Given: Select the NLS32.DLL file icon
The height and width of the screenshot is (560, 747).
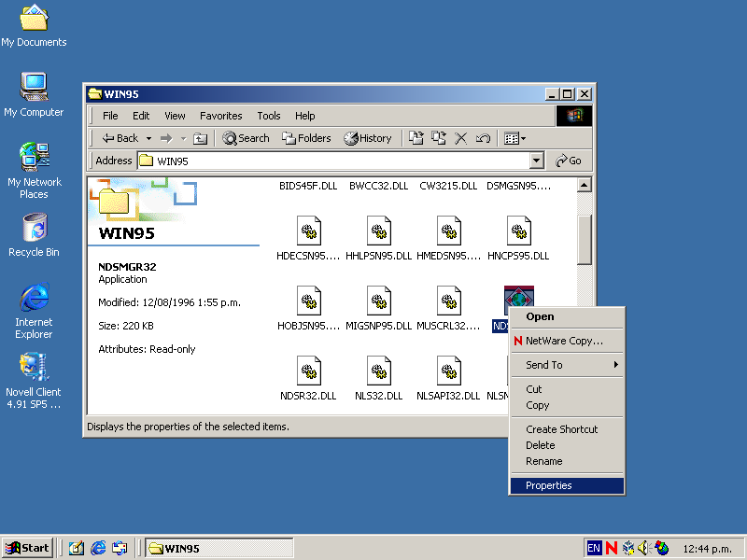Looking at the screenshot, I should [379, 371].
